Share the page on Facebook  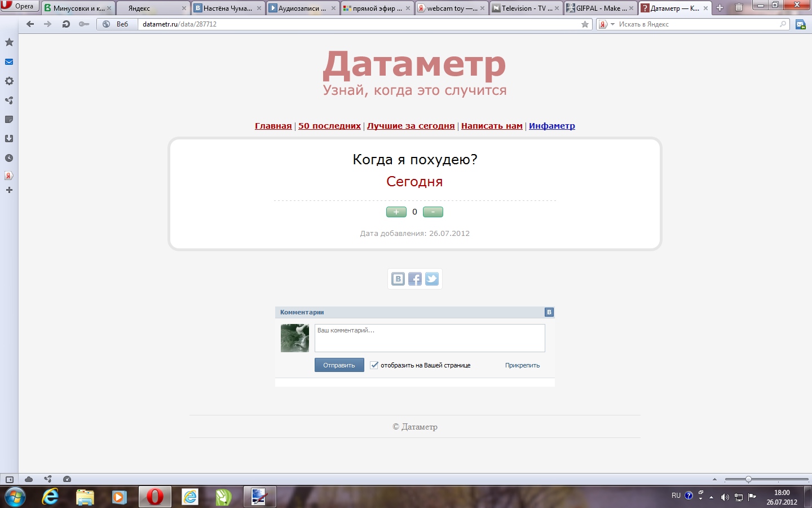tap(415, 279)
